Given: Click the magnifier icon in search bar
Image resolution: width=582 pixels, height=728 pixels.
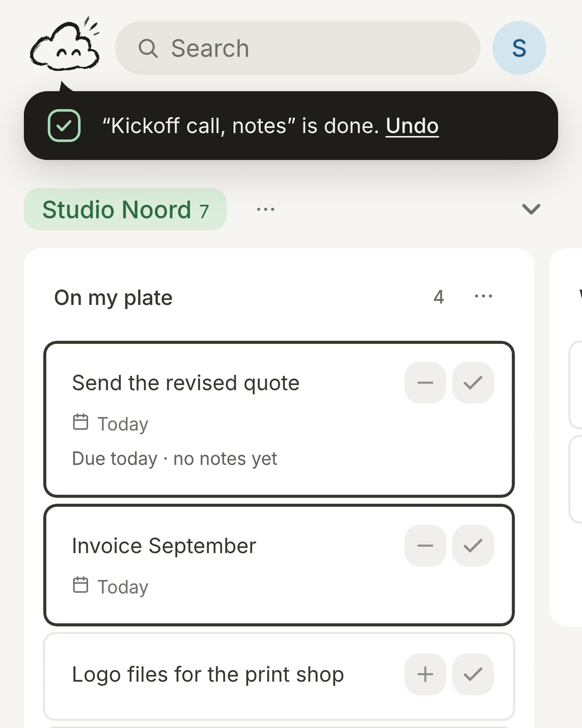Looking at the screenshot, I should 148,48.
